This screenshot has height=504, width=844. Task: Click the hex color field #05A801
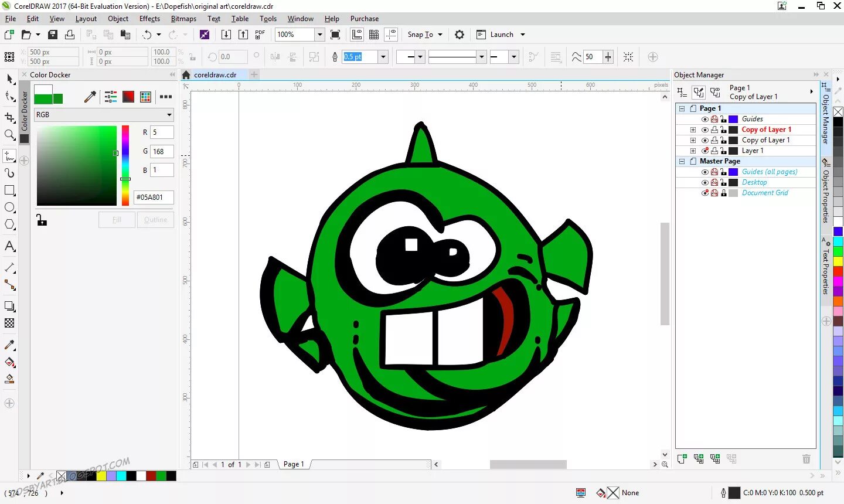click(x=154, y=197)
